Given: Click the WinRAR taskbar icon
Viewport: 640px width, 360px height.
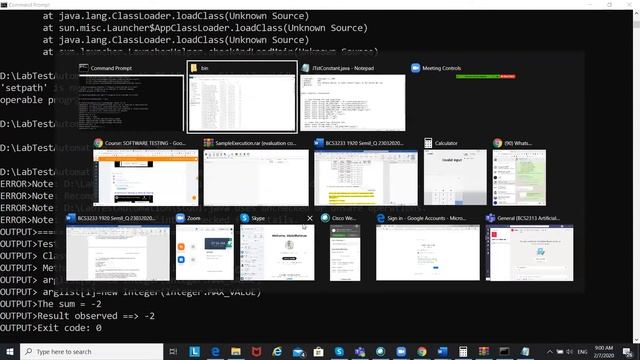Looking at the screenshot, I should 484,351.
